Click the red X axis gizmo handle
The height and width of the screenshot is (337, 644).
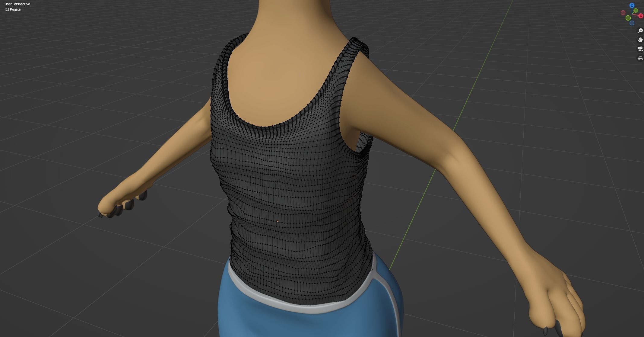[641, 16]
